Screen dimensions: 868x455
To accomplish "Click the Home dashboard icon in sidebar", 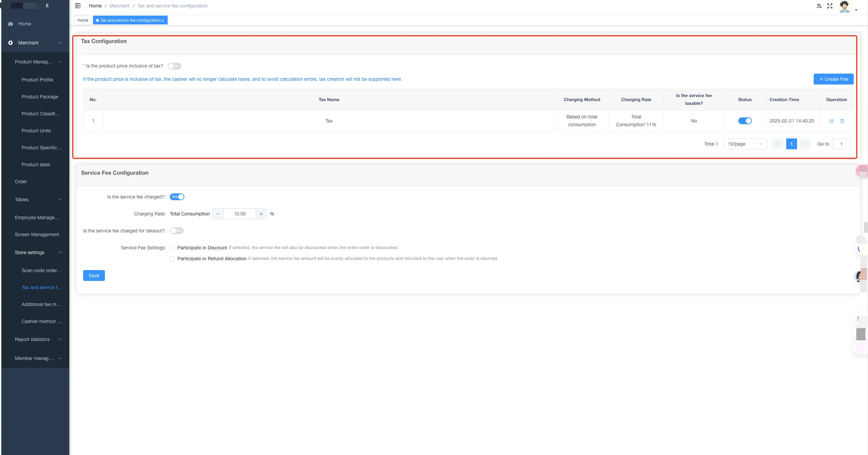I will point(11,24).
